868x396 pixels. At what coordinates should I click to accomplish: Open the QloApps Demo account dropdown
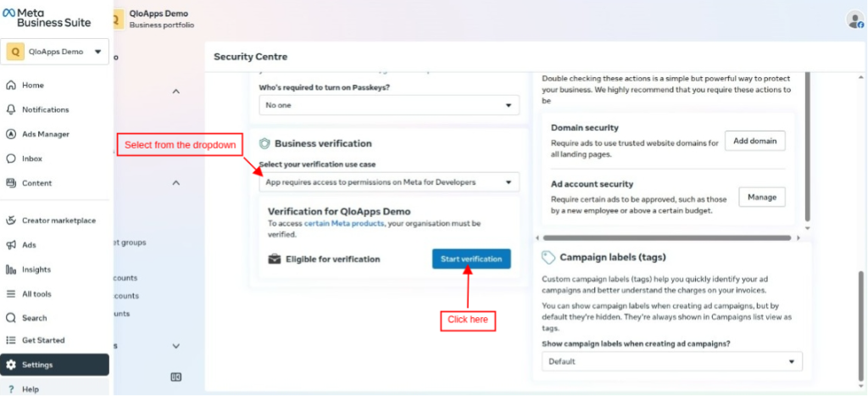click(55, 52)
